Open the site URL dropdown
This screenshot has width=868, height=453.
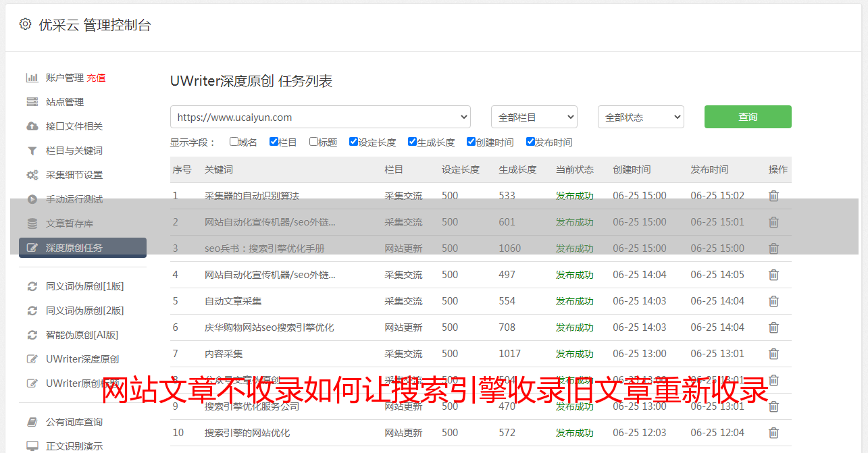[x=320, y=117]
